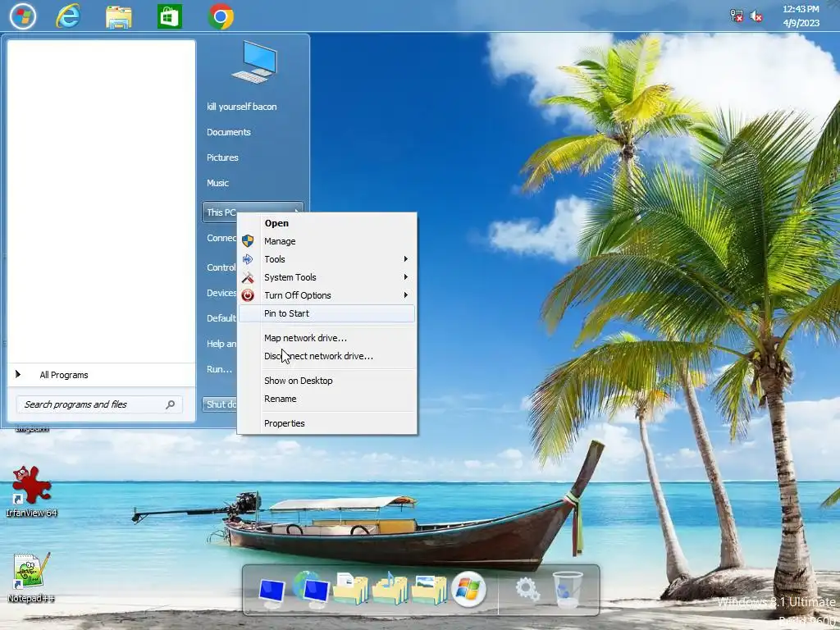This screenshot has height=630, width=840.
Task: Click the Windows logo orb in dock
Action: tap(468, 589)
